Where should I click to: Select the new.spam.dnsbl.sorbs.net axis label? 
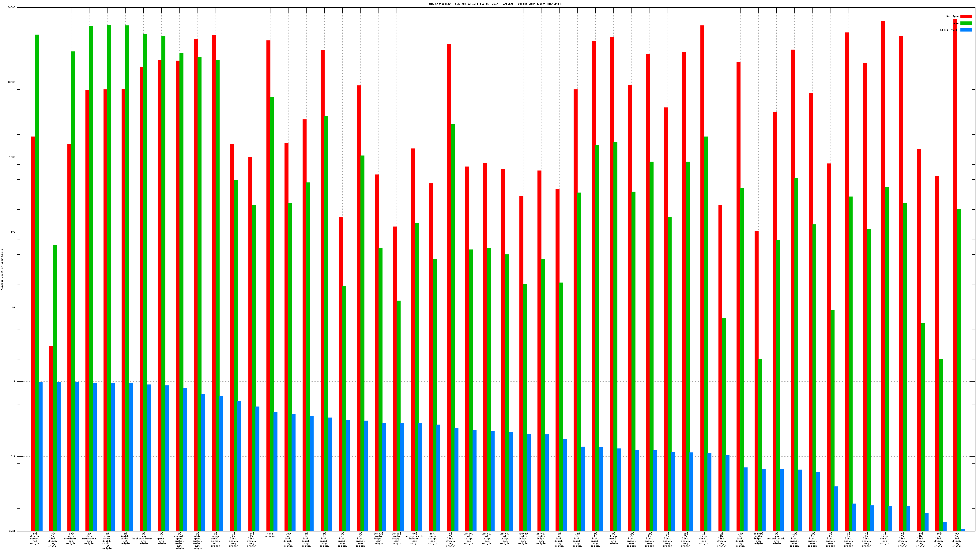(107, 541)
